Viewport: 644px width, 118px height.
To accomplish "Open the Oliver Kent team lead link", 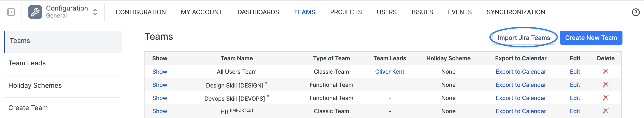I will pos(389,72).
